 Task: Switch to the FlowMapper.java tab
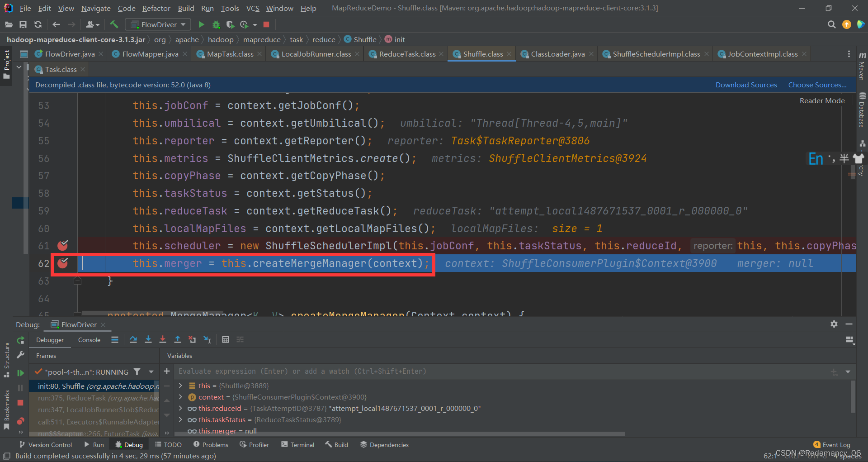(150, 54)
